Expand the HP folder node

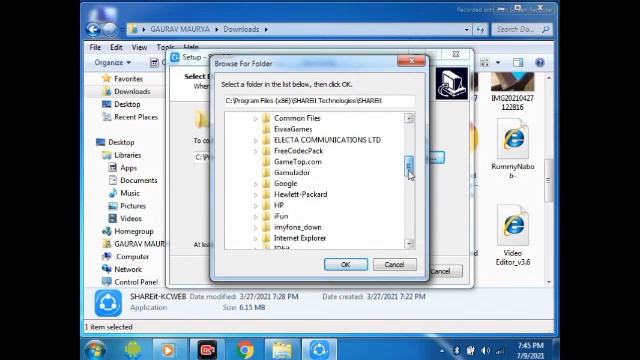point(256,206)
